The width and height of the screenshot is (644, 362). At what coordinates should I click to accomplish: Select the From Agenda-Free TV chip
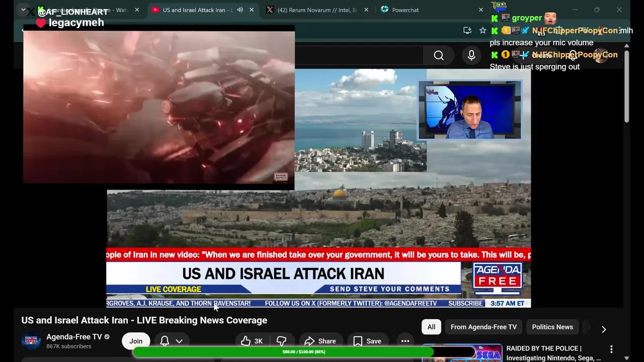click(484, 327)
